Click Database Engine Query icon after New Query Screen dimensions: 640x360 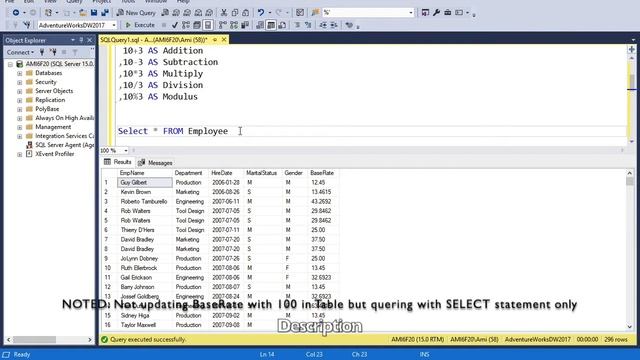165,13
